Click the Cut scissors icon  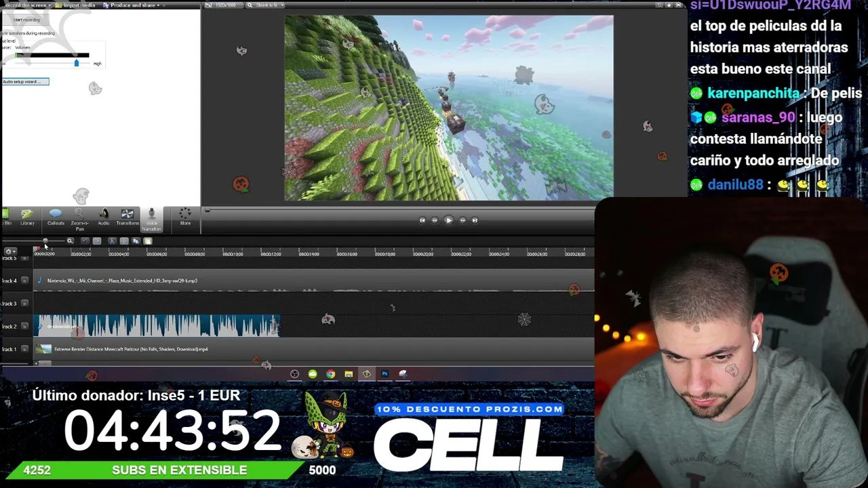tap(112, 241)
